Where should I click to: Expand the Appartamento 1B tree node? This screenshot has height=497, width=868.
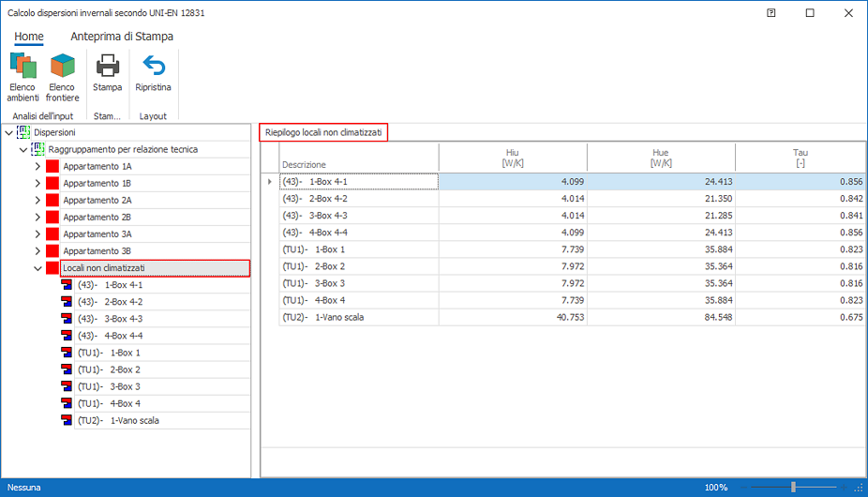click(37, 184)
